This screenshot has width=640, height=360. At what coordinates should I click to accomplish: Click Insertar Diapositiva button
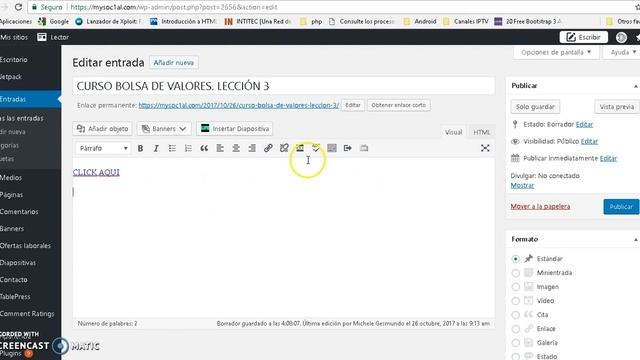point(235,129)
